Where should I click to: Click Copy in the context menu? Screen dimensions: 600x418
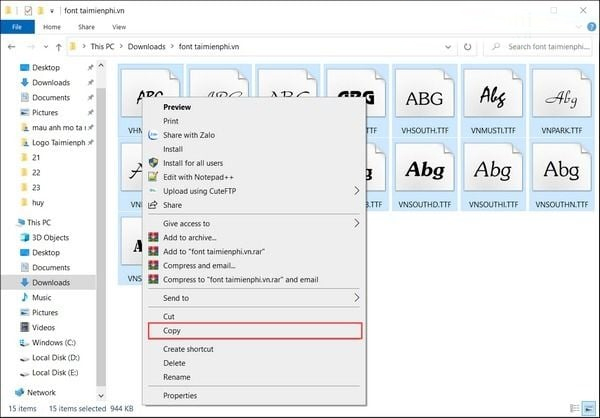point(254,331)
